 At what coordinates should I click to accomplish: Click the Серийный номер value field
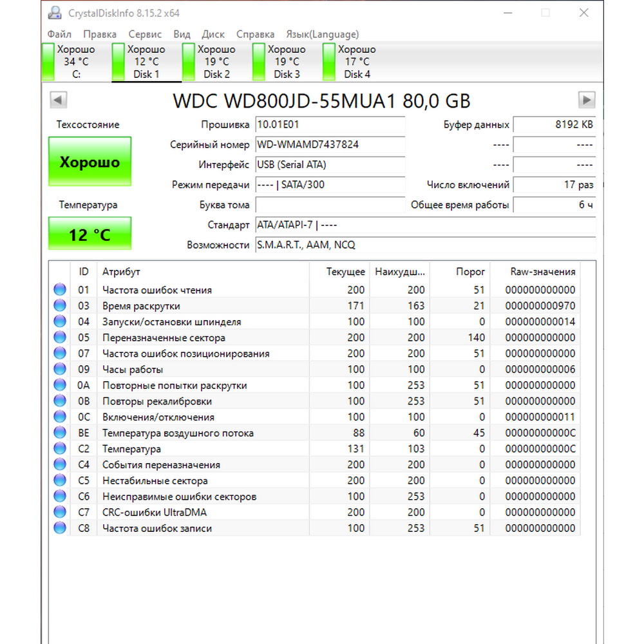click(330, 145)
